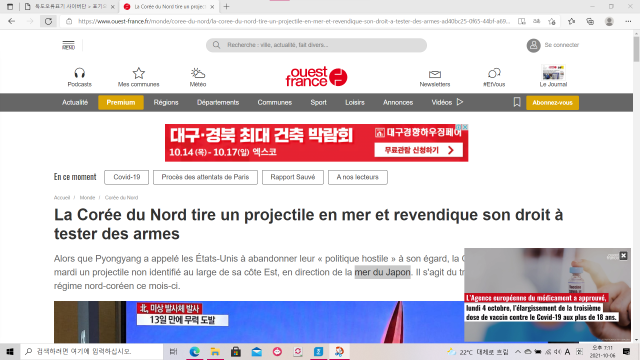Screen dimensions: 640x360
Task: Open the Windows Start menu
Action: click(x=10, y=351)
